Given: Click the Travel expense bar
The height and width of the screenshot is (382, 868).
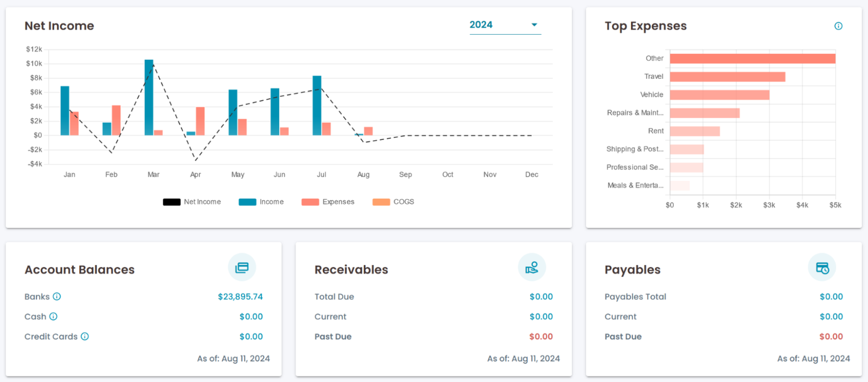Looking at the screenshot, I should point(727,77).
